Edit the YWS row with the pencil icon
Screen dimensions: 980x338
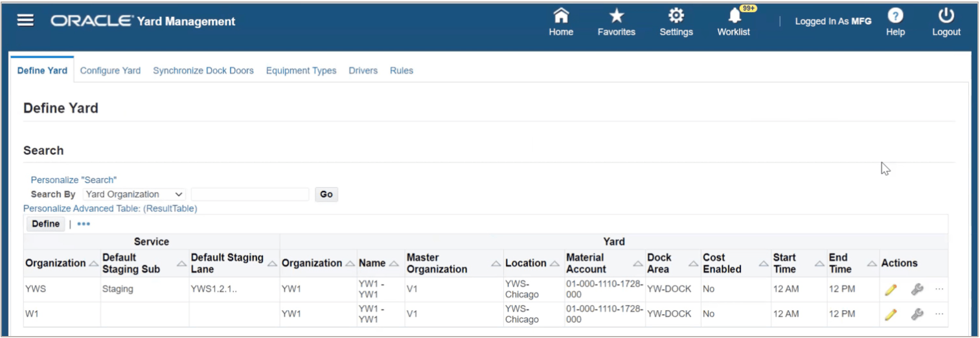pyautogui.click(x=891, y=289)
